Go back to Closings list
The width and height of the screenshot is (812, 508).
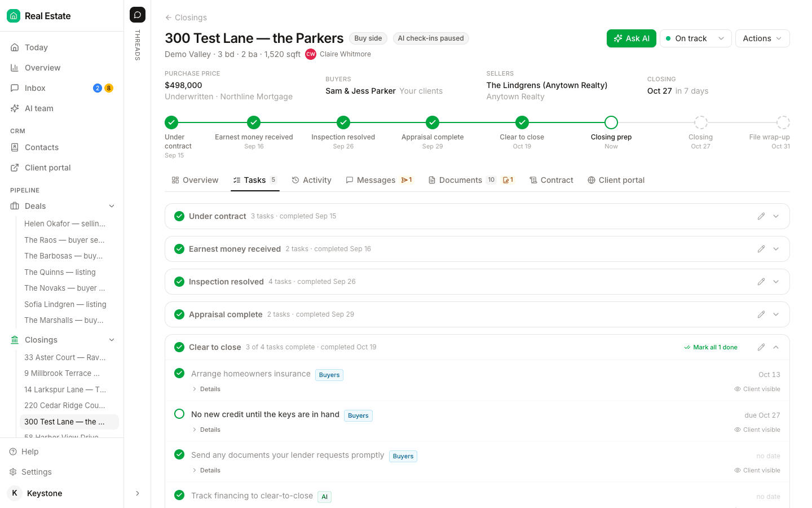[x=186, y=17]
